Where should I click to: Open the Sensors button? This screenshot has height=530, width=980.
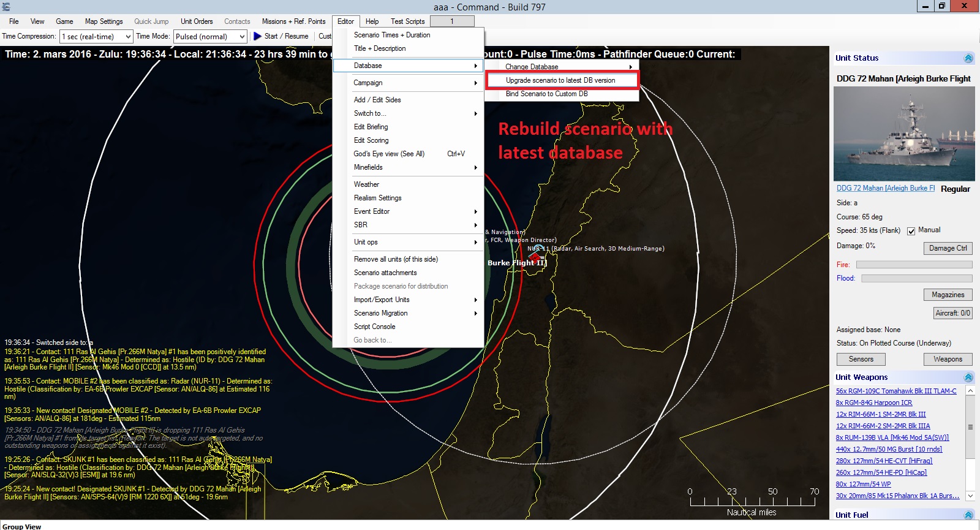coord(861,359)
